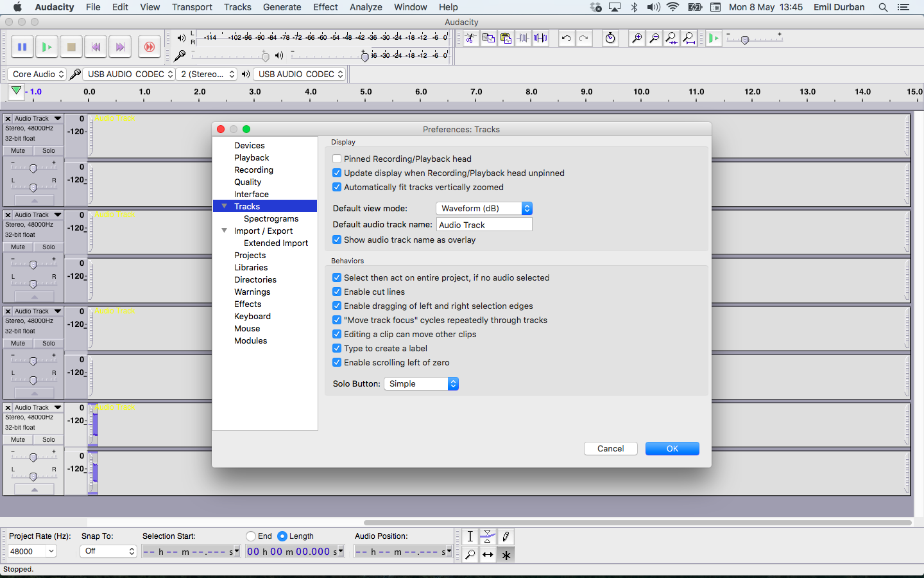This screenshot has height=578, width=924.
Task: Click the Play-at-Speed green arrow icon
Action: pyautogui.click(x=714, y=39)
